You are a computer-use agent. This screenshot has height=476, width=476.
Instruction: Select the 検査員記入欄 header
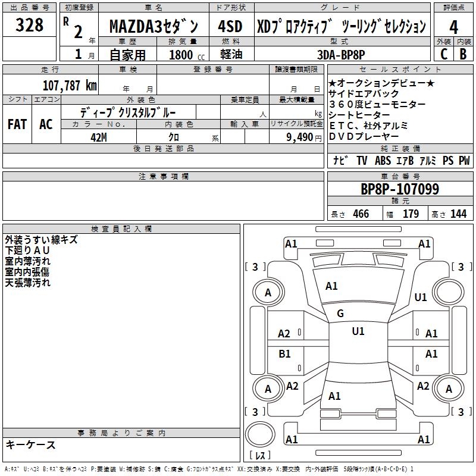point(121,229)
